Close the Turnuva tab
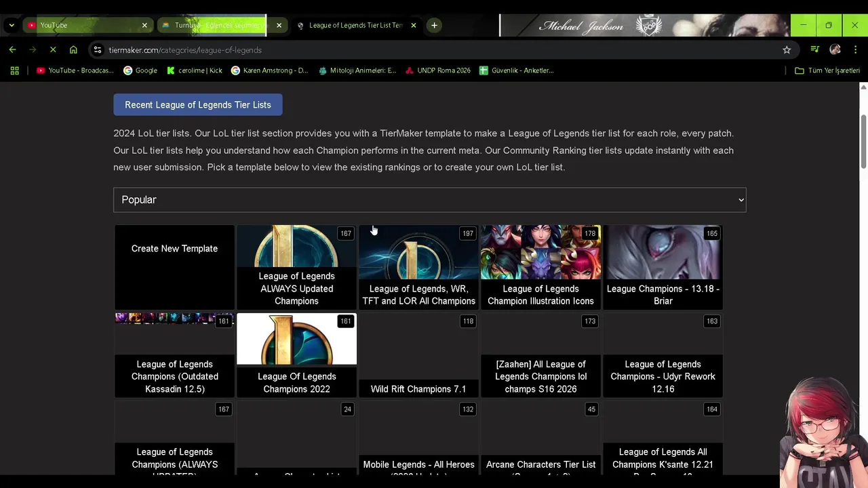 [279, 25]
